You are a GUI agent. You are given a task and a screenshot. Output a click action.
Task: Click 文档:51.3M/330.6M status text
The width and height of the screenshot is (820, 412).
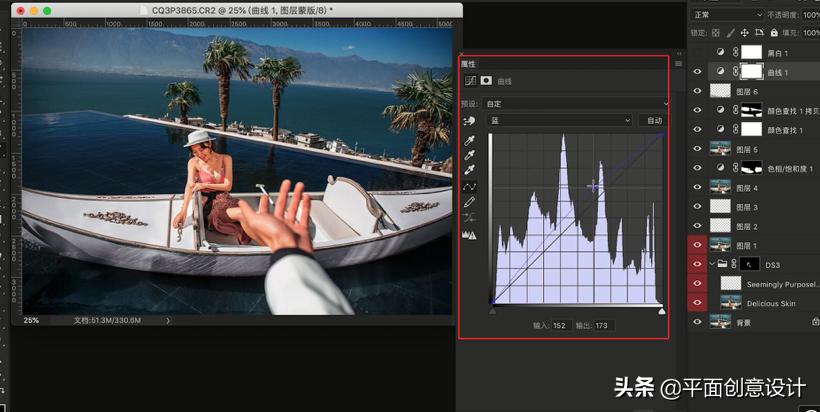click(107, 320)
